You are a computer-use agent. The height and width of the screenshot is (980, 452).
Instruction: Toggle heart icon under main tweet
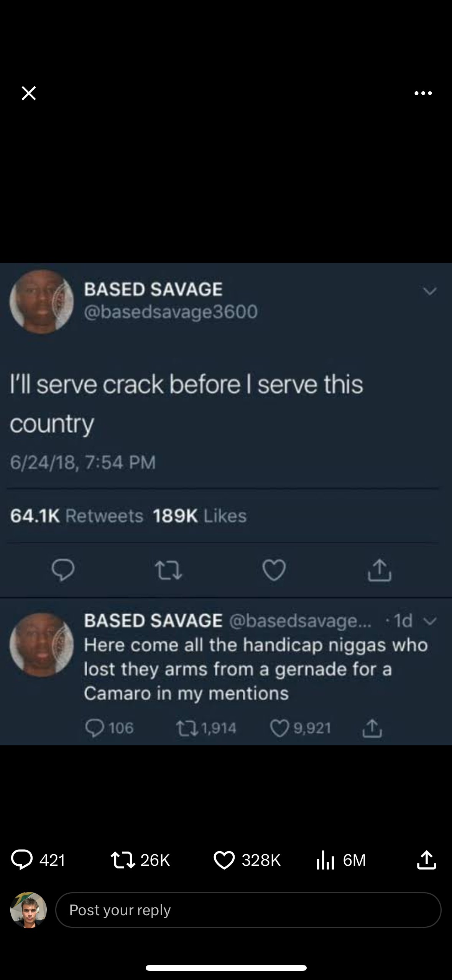(274, 570)
